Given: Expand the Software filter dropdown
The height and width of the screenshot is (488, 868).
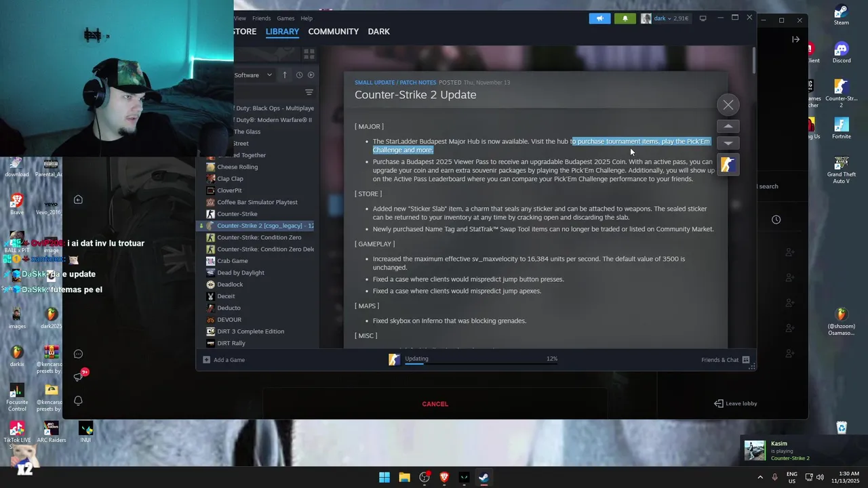Looking at the screenshot, I should 254,75.
